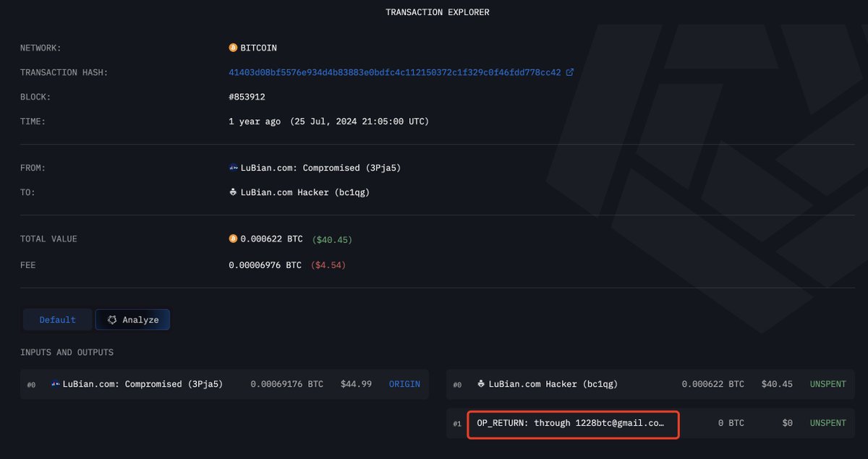Select input #0 LuBian.com: Compromised address label
The height and width of the screenshot is (459, 868).
coord(142,384)
